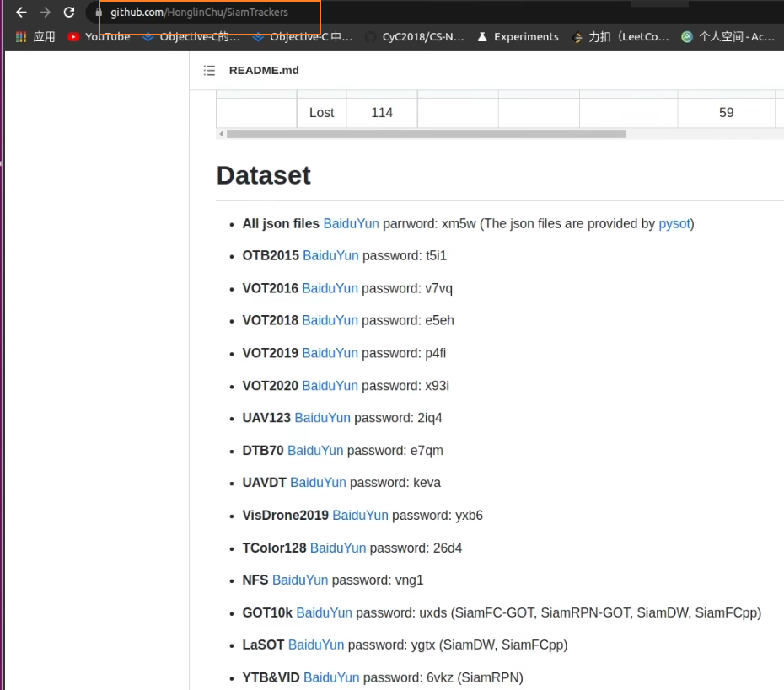Click the OTB2015 password text t5i1
Image resolution: width=784 pixels, height=690 pixels.
[436, 256]
